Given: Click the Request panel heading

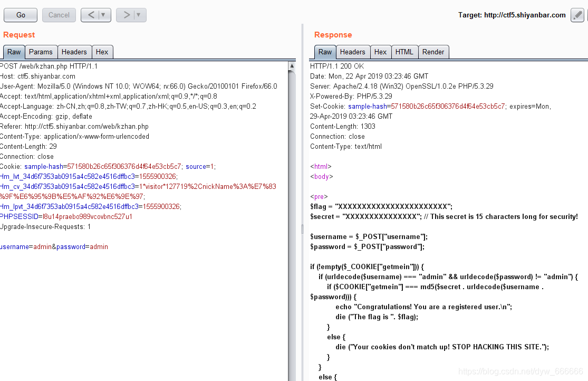Looking at the screenshot, I should click(x=19, y=34).
